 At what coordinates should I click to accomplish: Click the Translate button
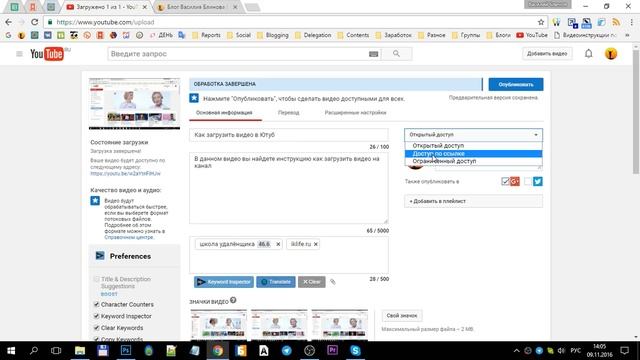coord(276,282)
